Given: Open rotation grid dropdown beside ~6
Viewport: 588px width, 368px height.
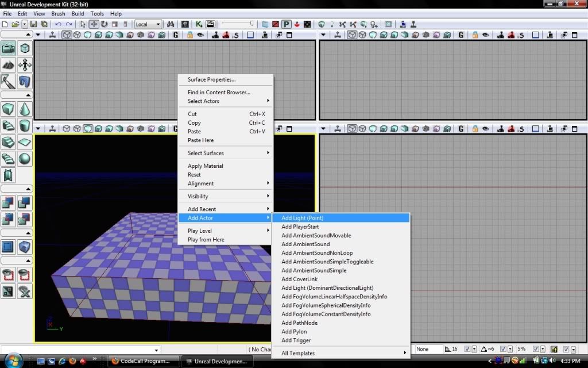Looking at the screenshot, I should pos(510,349).
